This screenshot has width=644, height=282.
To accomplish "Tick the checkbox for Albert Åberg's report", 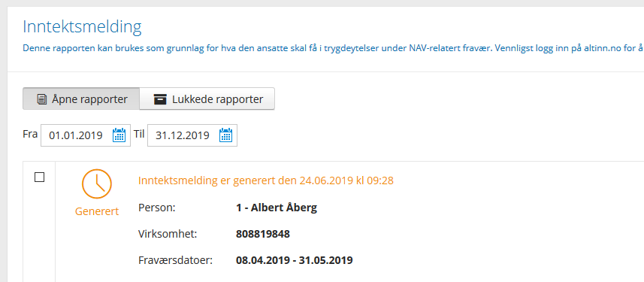I will 39,177.
